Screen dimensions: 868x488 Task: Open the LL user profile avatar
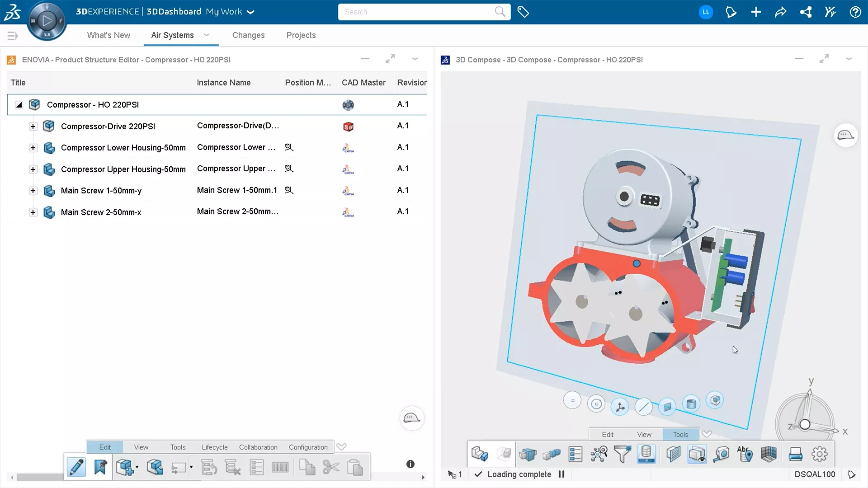tap(706, 12)
